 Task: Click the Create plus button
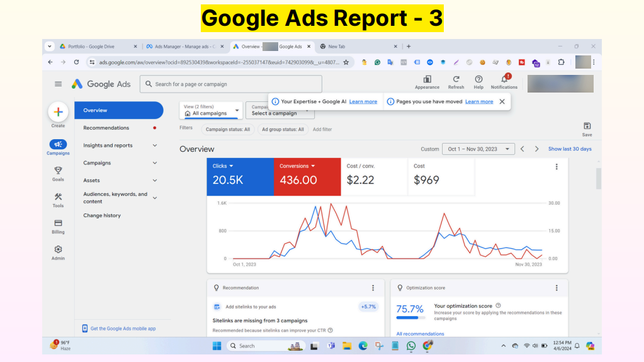coord(58,112)
